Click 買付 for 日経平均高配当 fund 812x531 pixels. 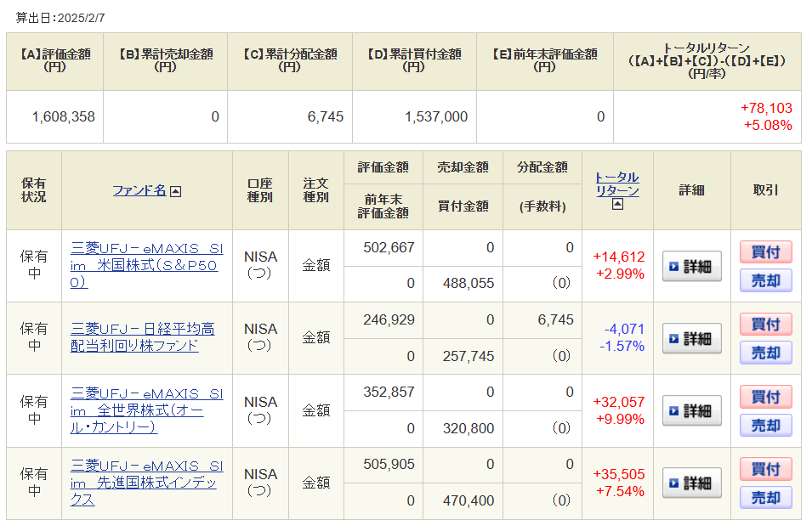(x=766, y=325)
